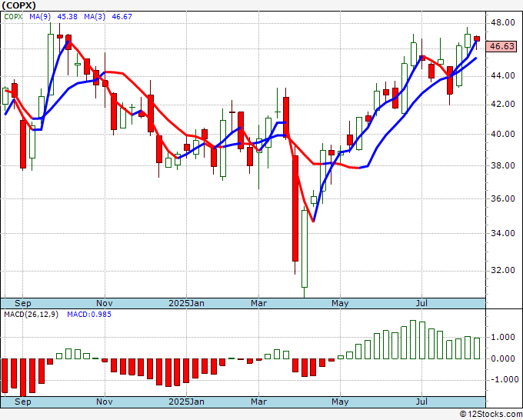
Task: Click the MA(9) legend label
Action: point(40,17)
